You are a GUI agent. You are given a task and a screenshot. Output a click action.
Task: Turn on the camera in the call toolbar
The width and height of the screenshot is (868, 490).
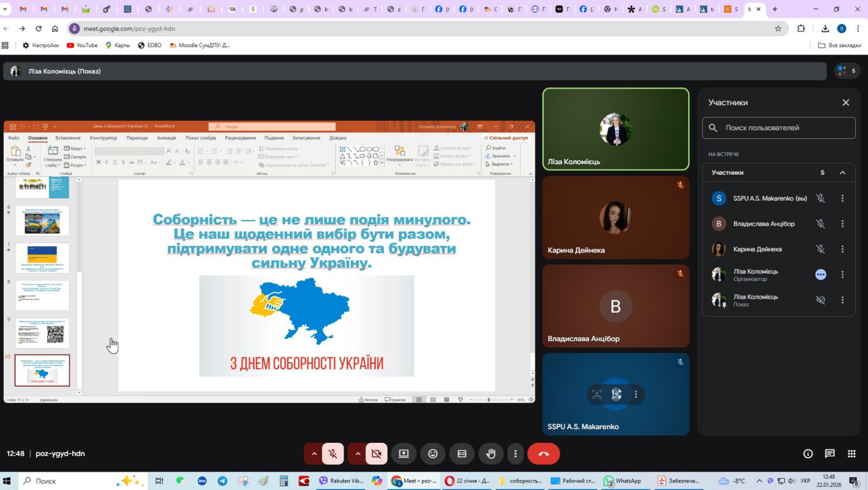[376, 454]
